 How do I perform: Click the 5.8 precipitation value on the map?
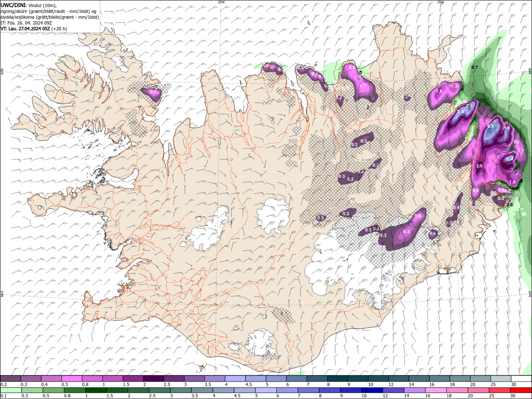coord(461,111)
